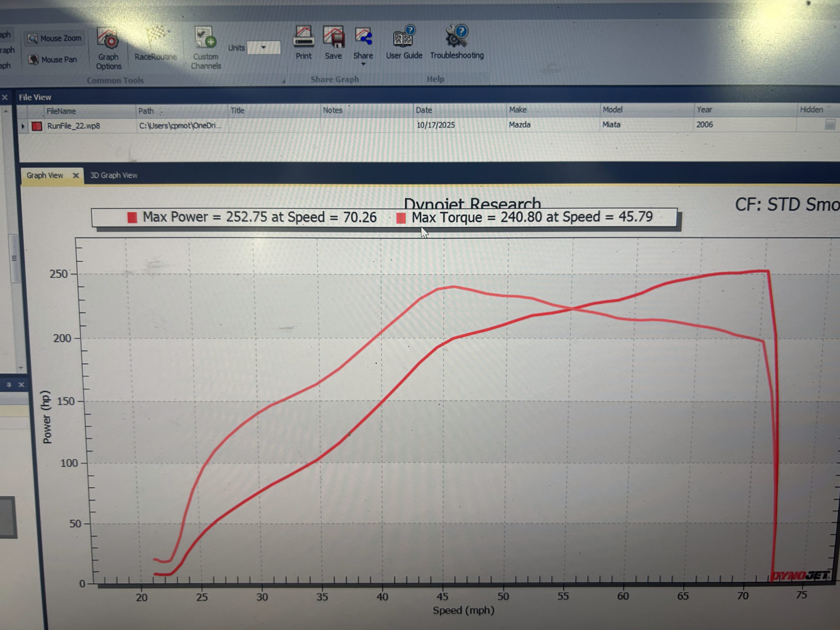Sort by the Make column header
The width and height of the screenshot is (840, 630).
click(x=553, y=110)
